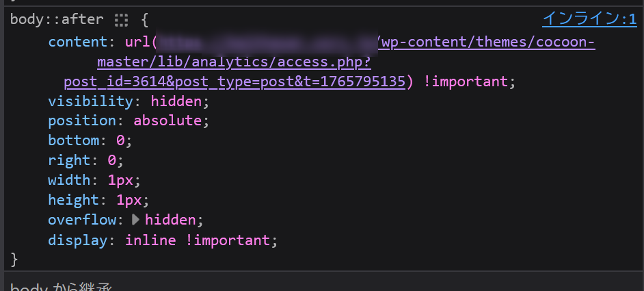
Task: Open the インライン:1 source link
Action: 589,19
